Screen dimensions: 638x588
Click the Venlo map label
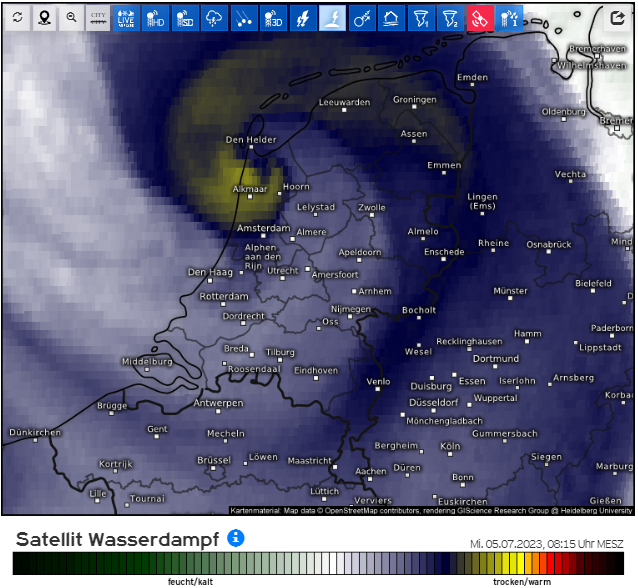point(378,381)
